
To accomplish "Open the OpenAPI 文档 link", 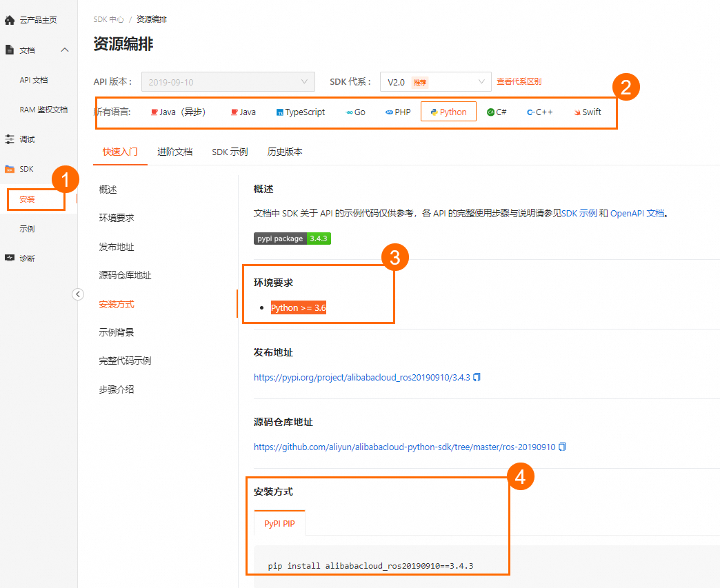I will 637,214.
